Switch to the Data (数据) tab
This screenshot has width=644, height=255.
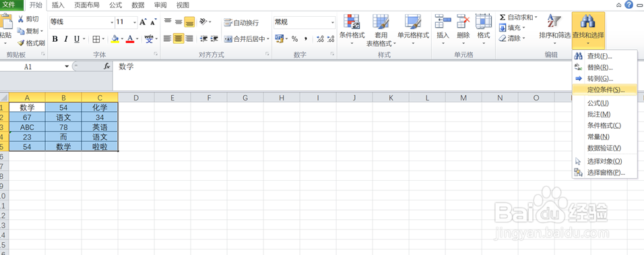pyautogui.click(x=138, y=5)
